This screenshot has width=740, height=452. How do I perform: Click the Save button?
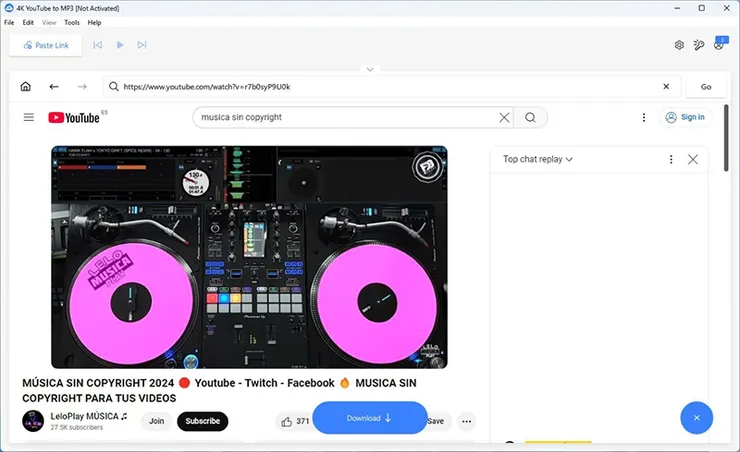(437, 421)
